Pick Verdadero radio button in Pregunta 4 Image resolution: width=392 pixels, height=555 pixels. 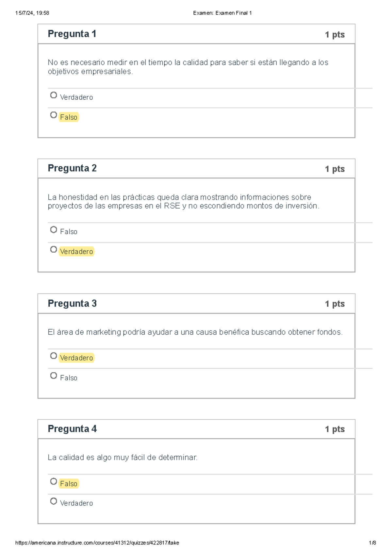coord(54,501)
